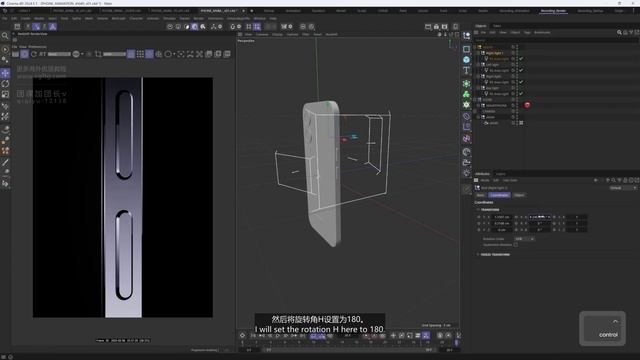This screenshot has width=640, height=360.
Task: Add a new document tab with plus
Action: click(x=251, y=11)
